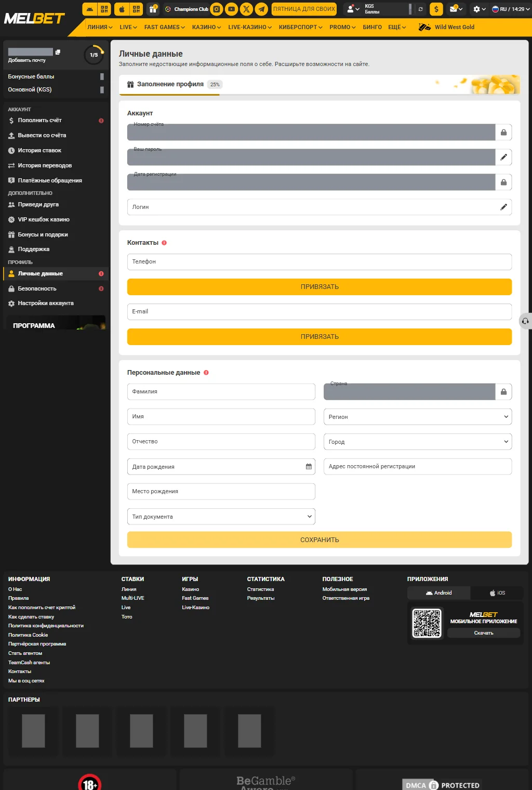The width and height of the screenshot is (532, 790).
Task: Open the КИБЕРСПОРТ menu
Action: (x=300, y=27)
